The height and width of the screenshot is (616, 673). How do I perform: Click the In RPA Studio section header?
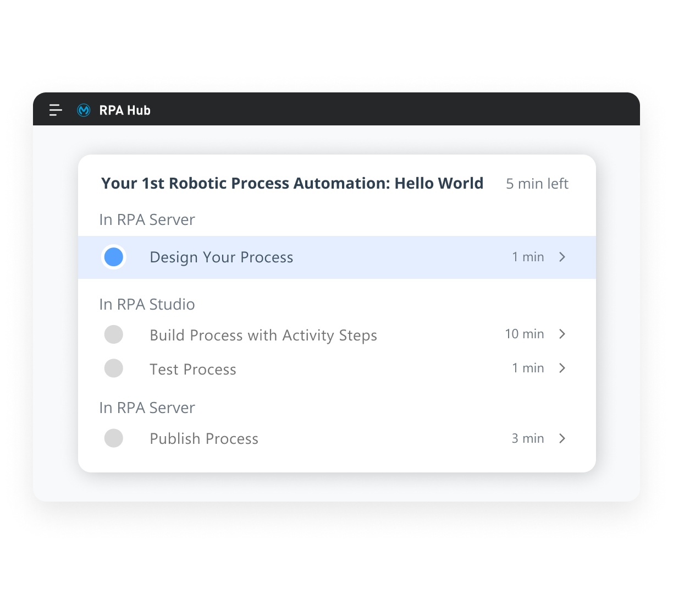(147, 304)
